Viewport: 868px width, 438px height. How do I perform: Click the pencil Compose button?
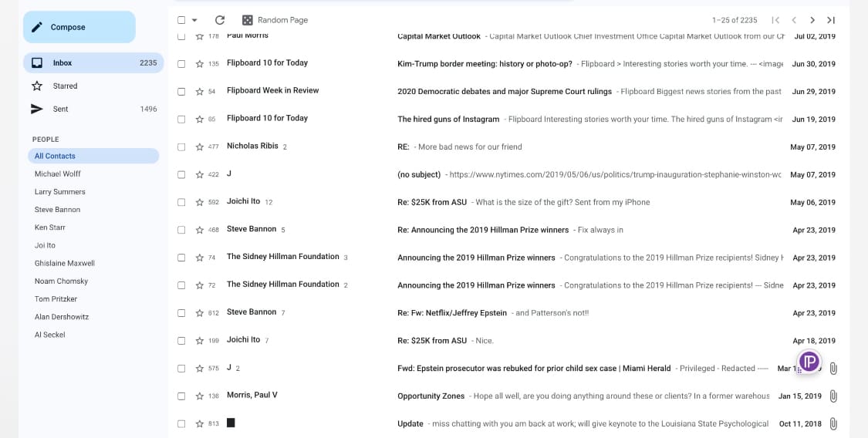(79, 27)
